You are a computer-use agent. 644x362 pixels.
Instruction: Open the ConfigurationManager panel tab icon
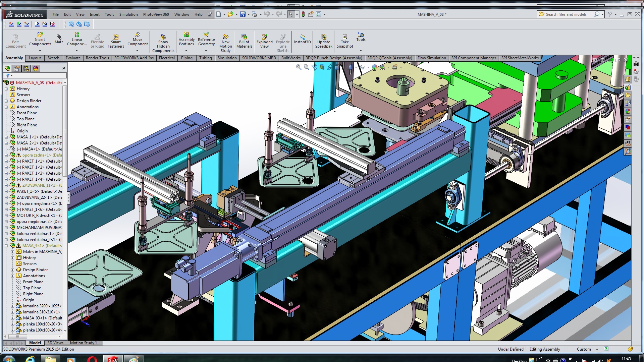coord(26,68)
